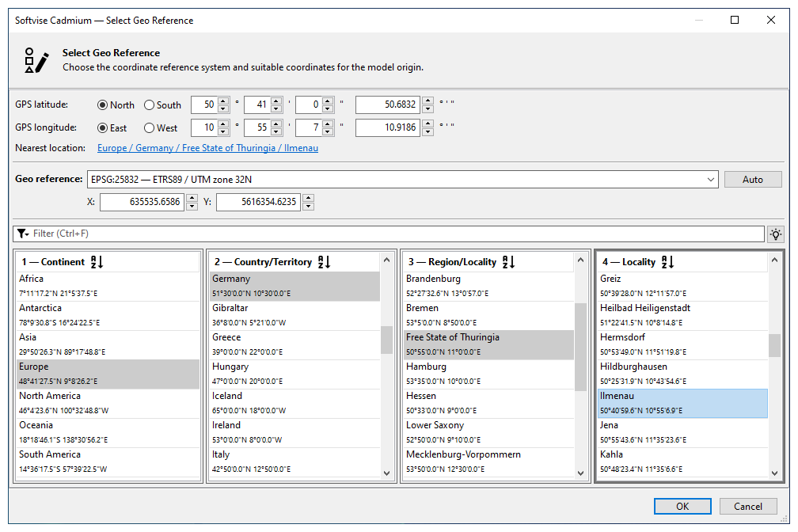Select Heilbad Heiligenstadt in Locality list
This screenshot has width=798, height=532.
683,315
